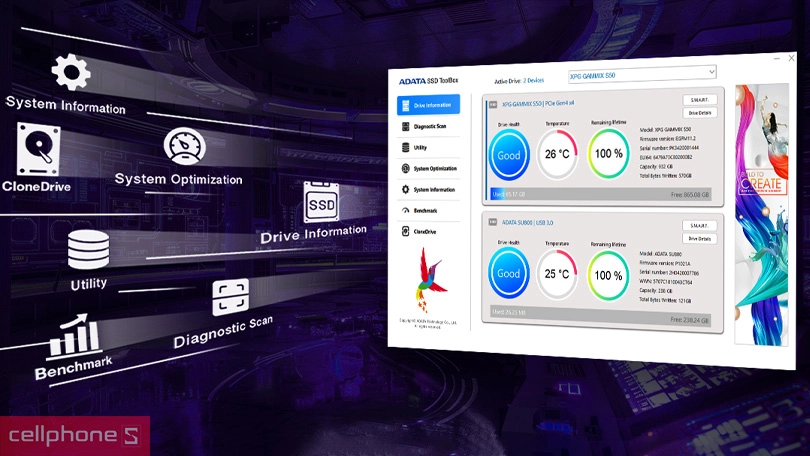Open Drive Details for the XPG GAMMIX S50
This screenshot has width=810, height=456.
700,113
